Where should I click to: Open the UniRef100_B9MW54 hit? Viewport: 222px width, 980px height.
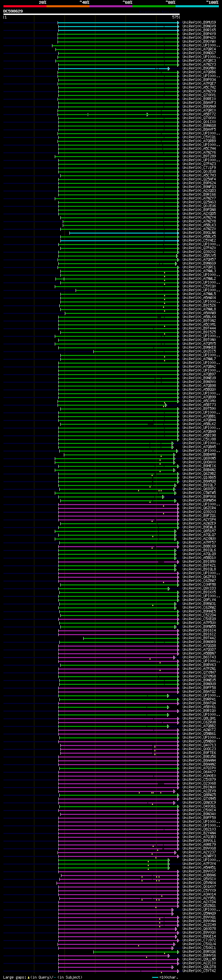point(199,501)
